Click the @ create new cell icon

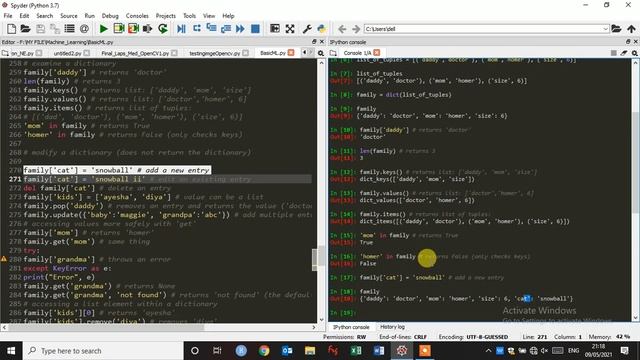click(x=84, y=29)
